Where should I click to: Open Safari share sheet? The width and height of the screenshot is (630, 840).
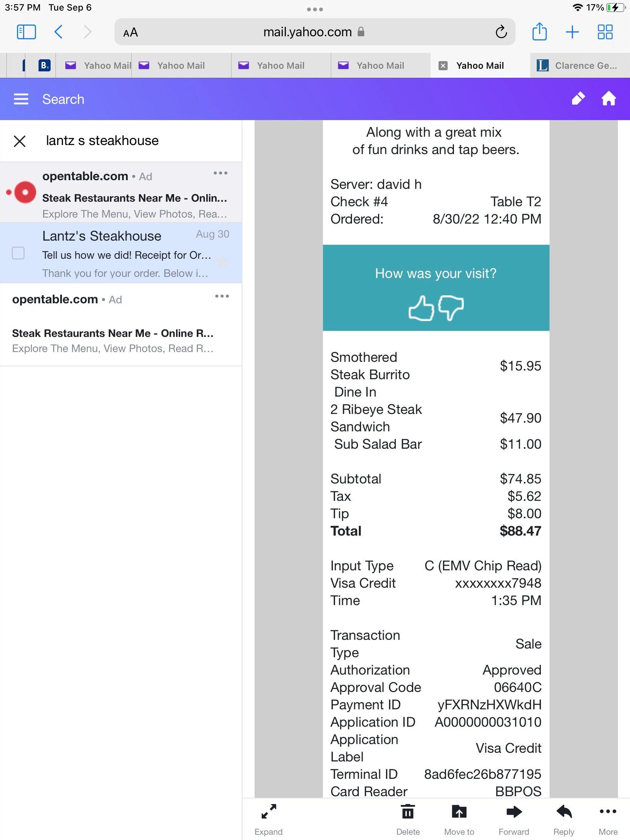pyautogui.click(x=539, y=32)
